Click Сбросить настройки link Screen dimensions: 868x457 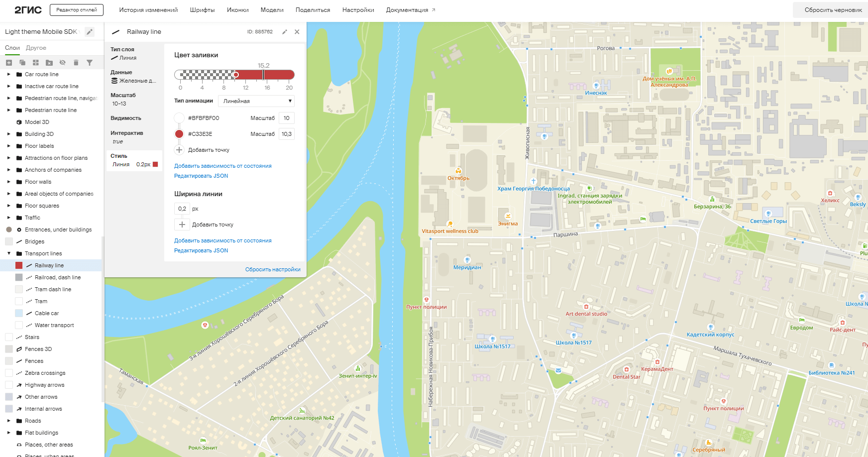[x=273, y=269]
